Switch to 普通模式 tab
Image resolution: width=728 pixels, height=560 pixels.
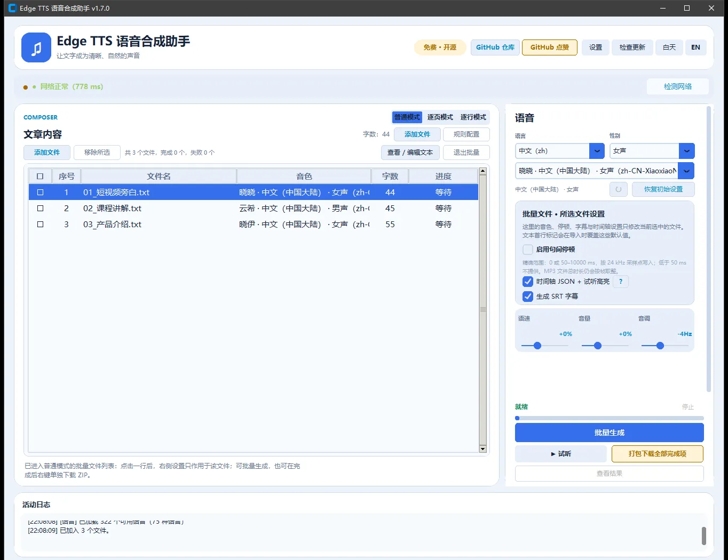tap(407, 117)
